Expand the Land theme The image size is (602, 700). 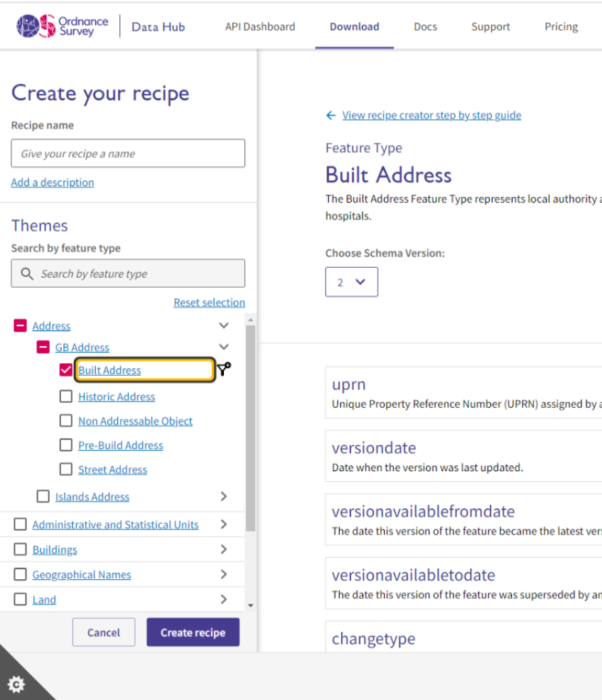coord(223,599)
